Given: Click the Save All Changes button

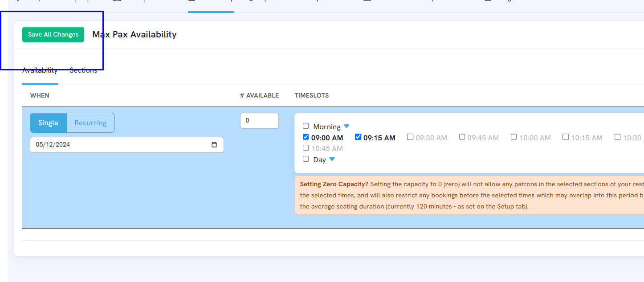Looking at the screenshot, I should tap(53, 35).
